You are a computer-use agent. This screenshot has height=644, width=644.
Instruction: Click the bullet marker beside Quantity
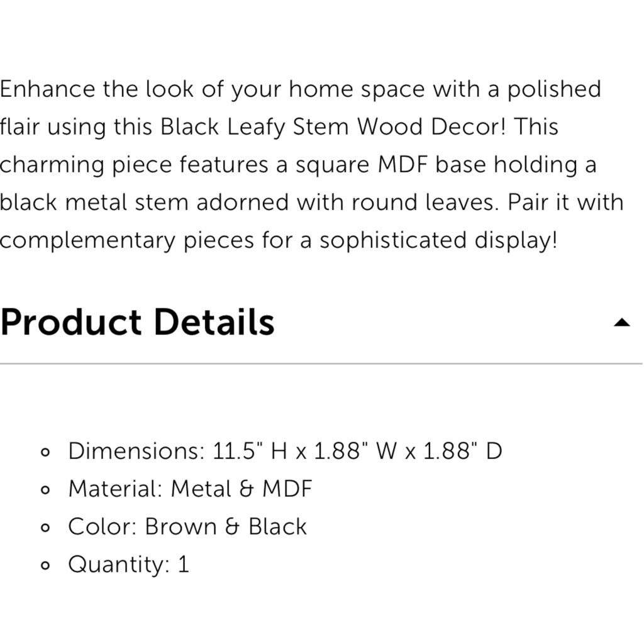[44, 565]
